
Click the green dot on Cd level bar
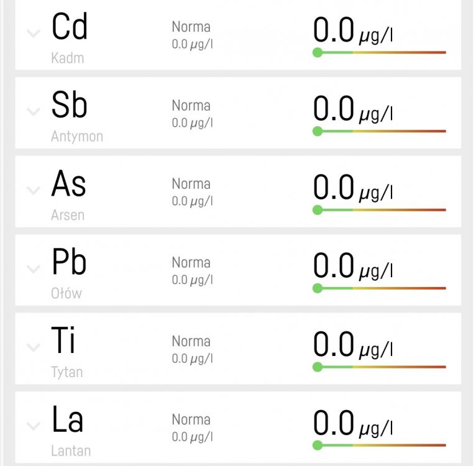tap(318, 53)
